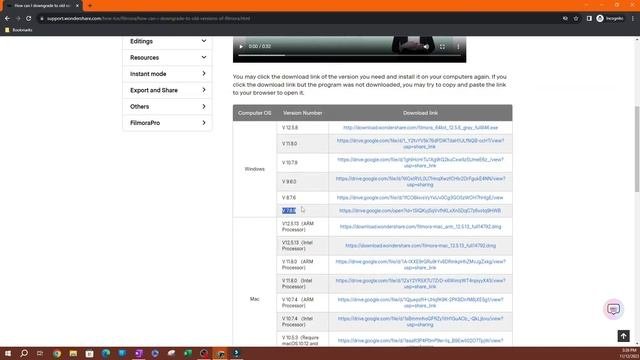
Task: Enter video fullscreen mode
Action: 442,47
